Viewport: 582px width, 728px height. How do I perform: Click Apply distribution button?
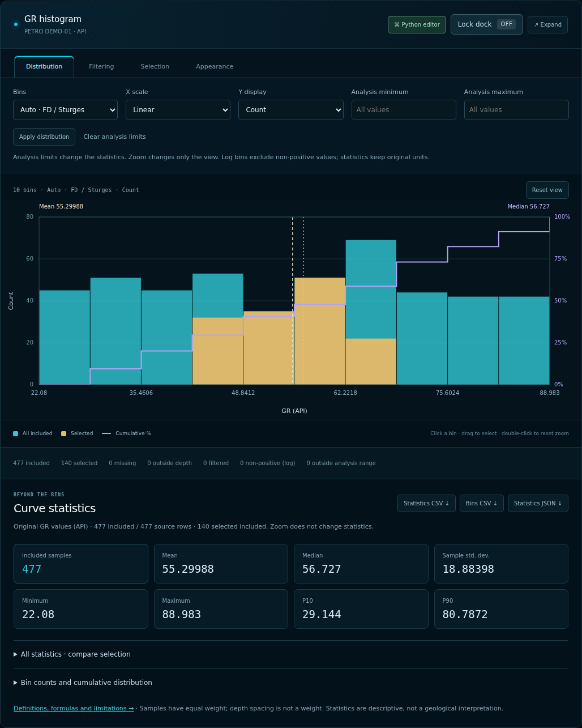point(44,137)
